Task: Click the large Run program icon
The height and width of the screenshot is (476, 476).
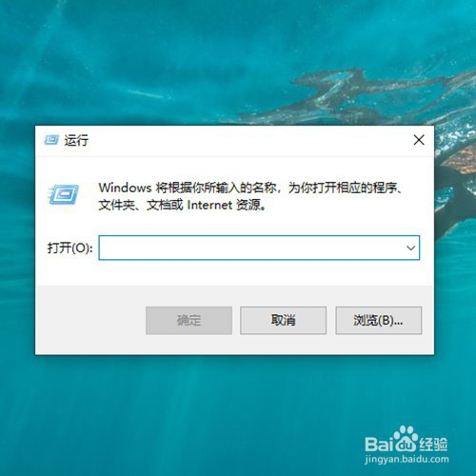Action: coord(64,194)
